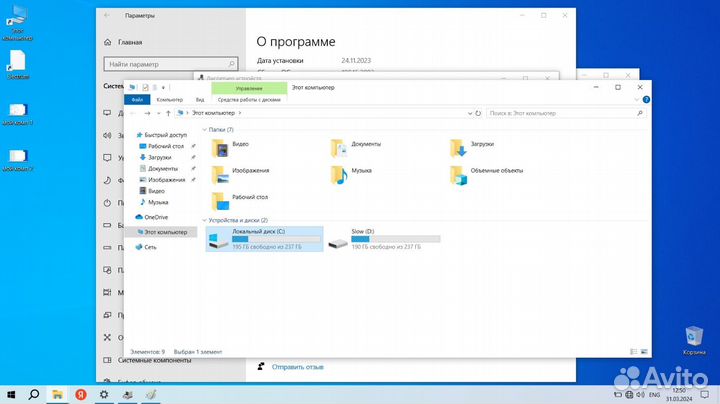Open Explorer help question mark icon
This screenshot has width=720, height=404.
tap(646, 100)
